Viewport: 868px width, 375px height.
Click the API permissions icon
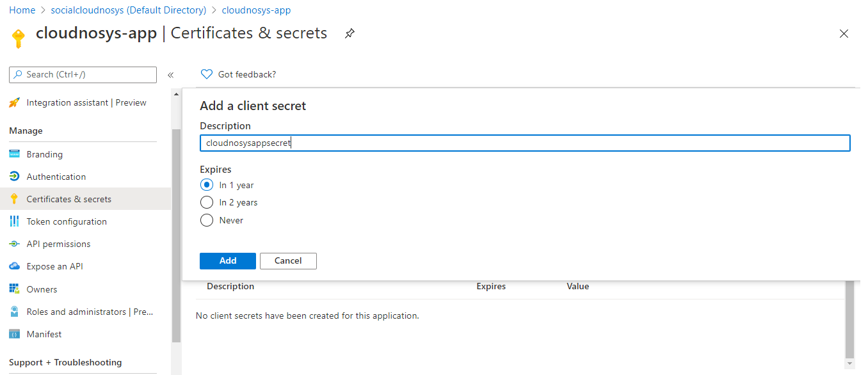coord(15,244)
